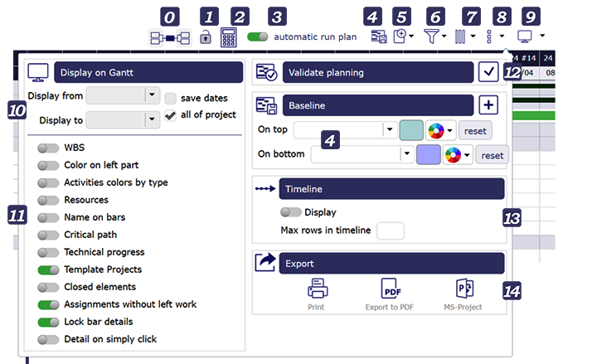Click the columns selection icon
Screen dimensions: 597x364
point(460,36)
